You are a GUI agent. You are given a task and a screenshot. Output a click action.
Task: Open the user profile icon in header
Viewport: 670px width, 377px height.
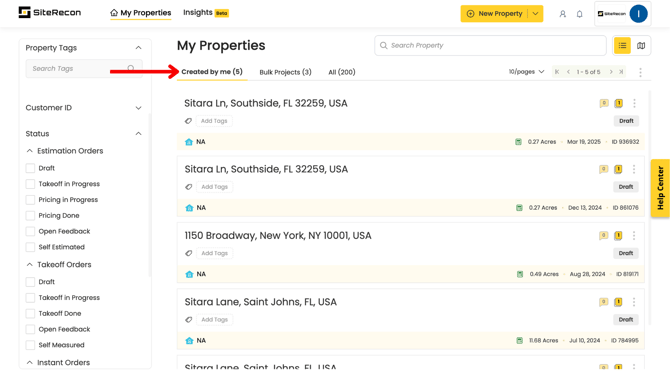(563, 14)
